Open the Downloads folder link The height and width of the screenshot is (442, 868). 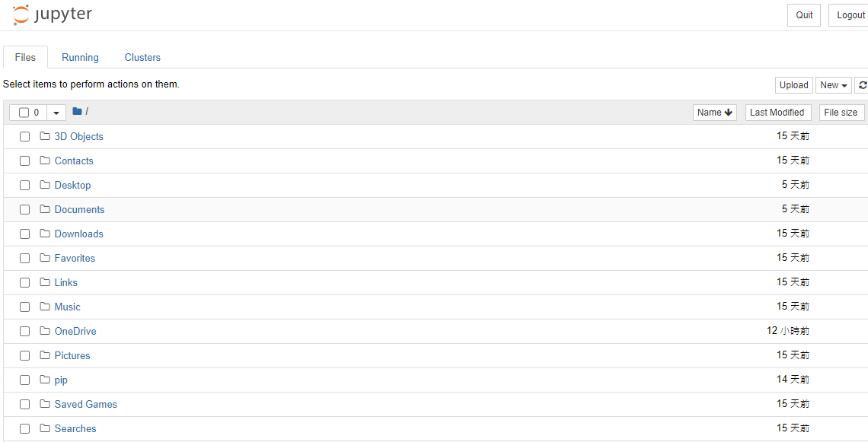78,234
